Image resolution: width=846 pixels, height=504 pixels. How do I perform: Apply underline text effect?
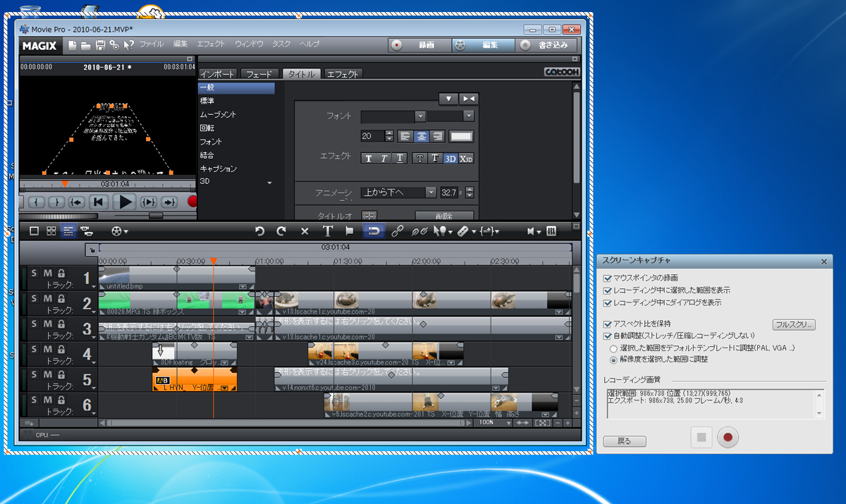(400, 159)
